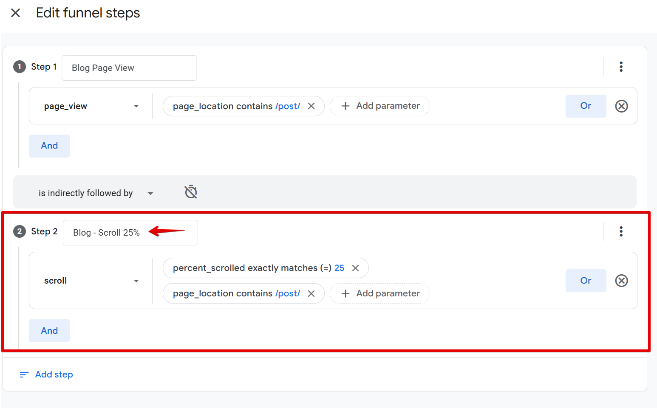Click And button under Step 1
Screen dimensions: 657x408
point(49,146)
